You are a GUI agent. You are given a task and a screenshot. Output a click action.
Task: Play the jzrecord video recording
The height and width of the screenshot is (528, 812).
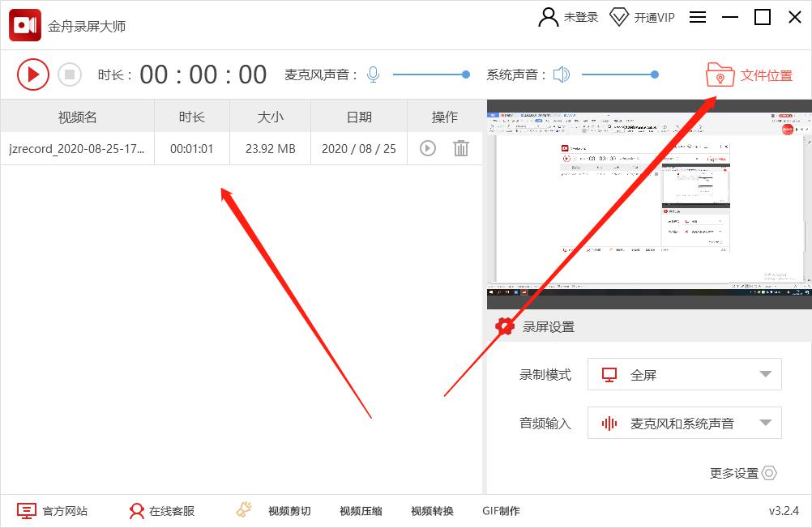(427, 148)
